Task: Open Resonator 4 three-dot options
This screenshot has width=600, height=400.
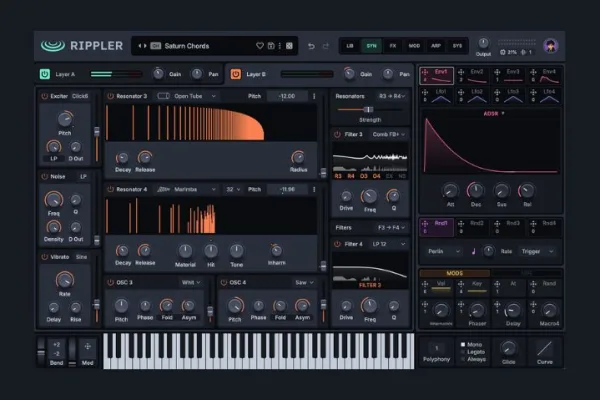Action: [314, 189]
